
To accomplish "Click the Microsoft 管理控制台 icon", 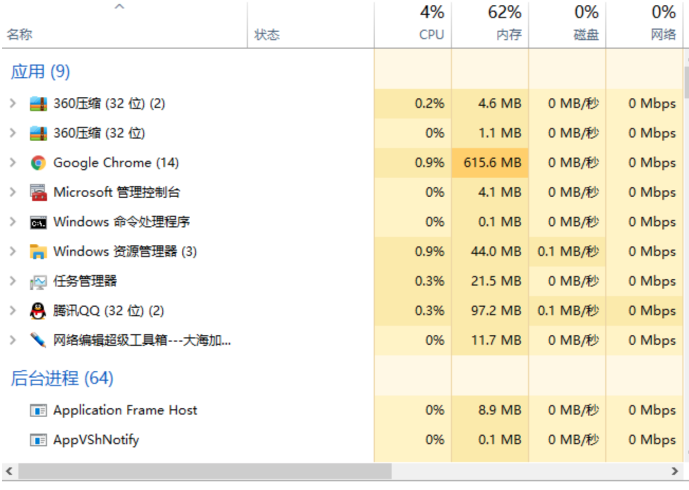I will click(x=38, y=192).
